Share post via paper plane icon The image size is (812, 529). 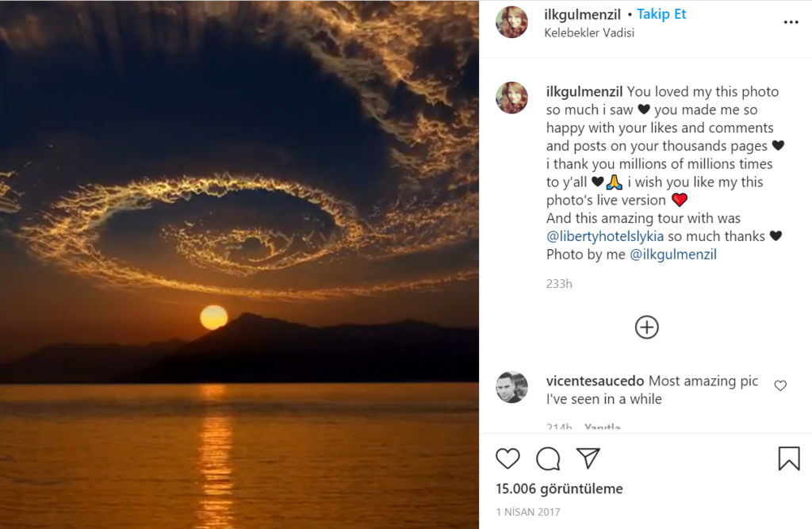[588, 458]
